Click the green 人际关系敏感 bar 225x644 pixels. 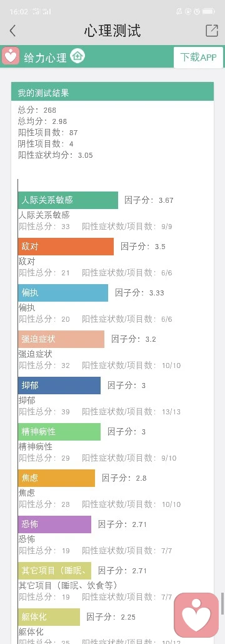(68, 200)
